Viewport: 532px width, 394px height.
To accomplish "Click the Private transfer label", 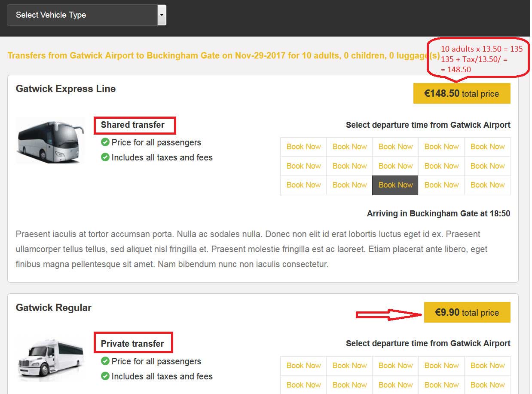I will point(132,344).
